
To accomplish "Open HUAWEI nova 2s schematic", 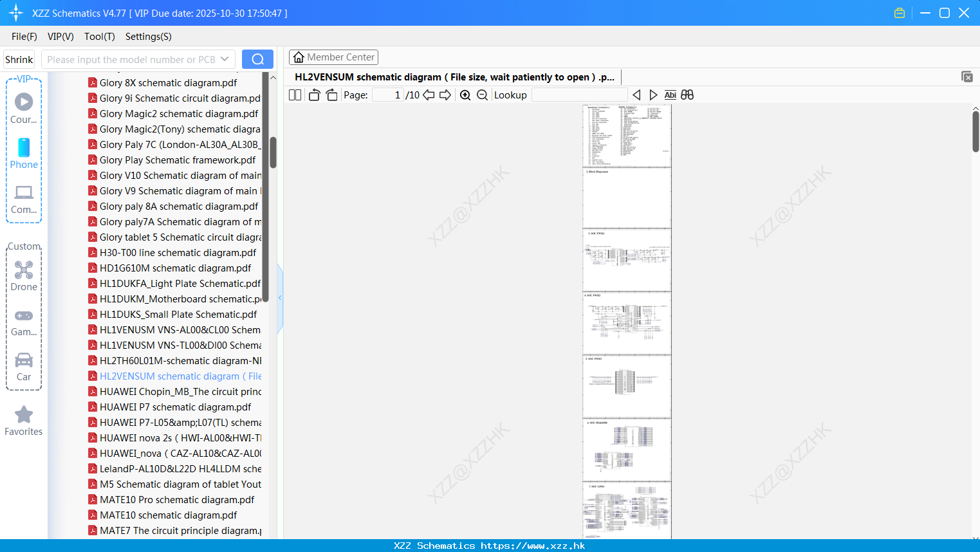I will point(174,437).
